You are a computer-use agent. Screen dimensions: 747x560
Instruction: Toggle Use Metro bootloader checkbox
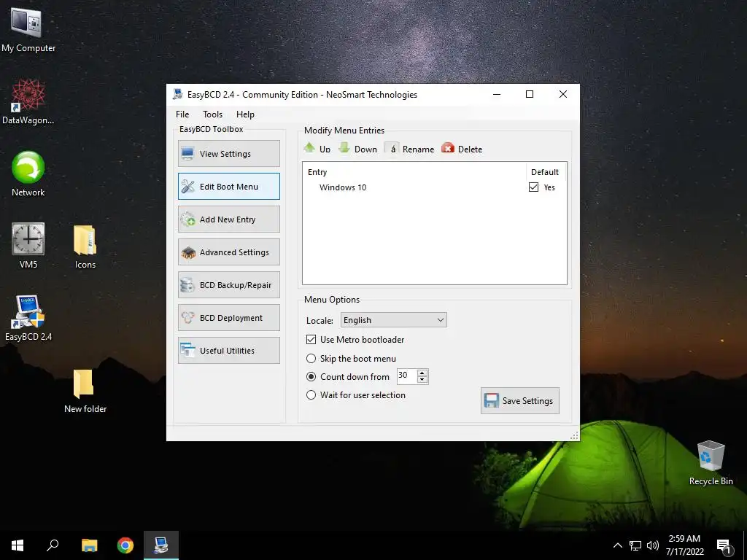[311, 340]
